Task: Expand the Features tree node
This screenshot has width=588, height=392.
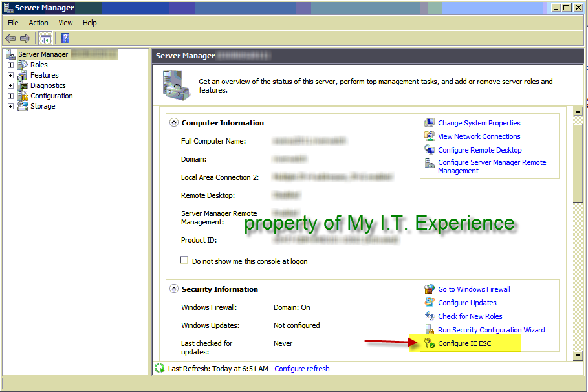Action: tap(10, 76)
